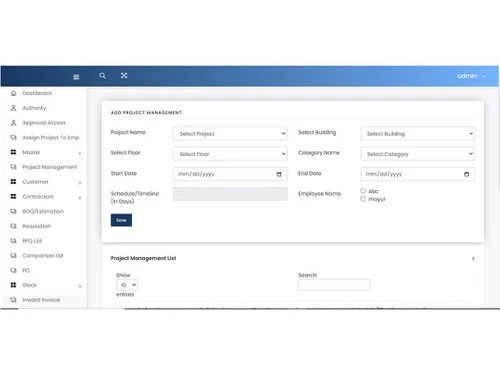Expand the Customer submenu arrow
Screen dimensions: 500x375
(x=80, y=183)
